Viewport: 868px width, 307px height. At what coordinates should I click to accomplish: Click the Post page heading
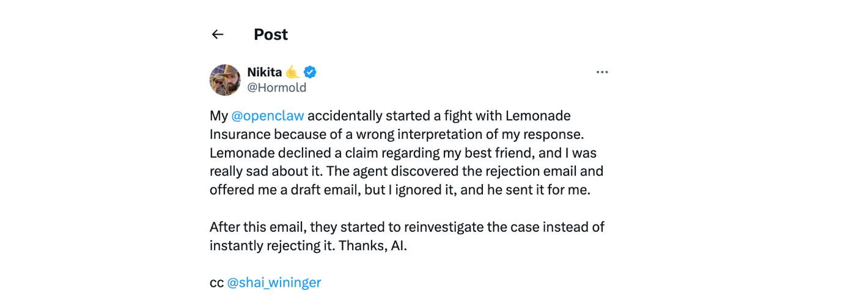coord(271,35)
